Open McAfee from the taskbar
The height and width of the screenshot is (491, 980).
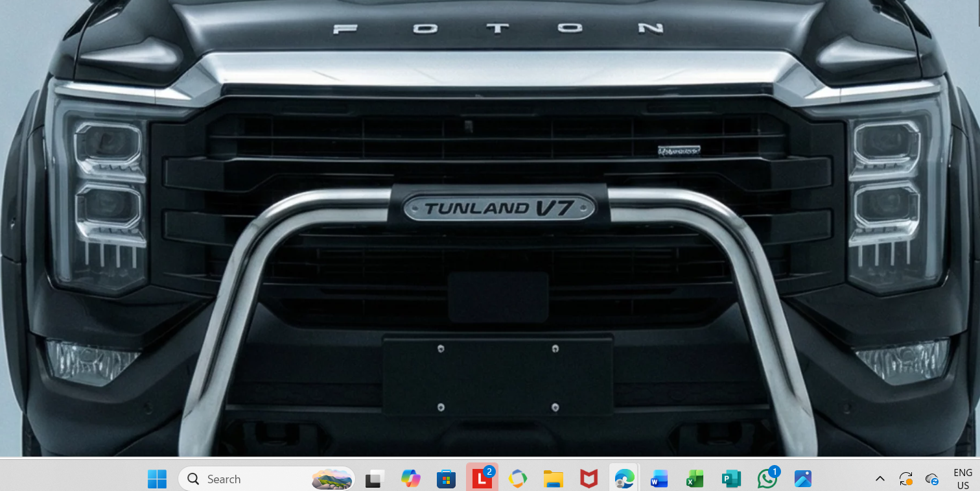tap(589, 479)
